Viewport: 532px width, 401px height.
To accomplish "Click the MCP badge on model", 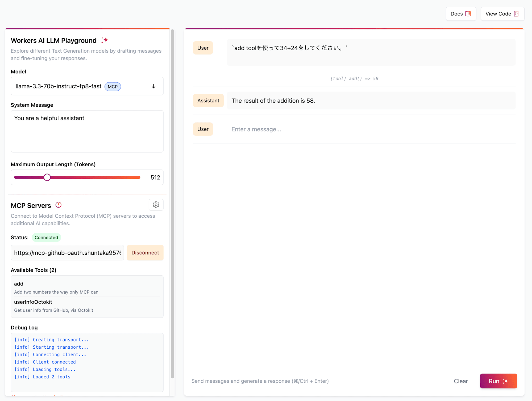I will (113, 87).
